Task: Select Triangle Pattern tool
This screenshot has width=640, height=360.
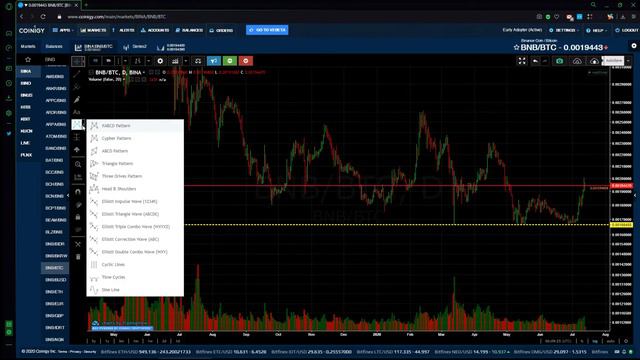Action: tap(135, 164)
